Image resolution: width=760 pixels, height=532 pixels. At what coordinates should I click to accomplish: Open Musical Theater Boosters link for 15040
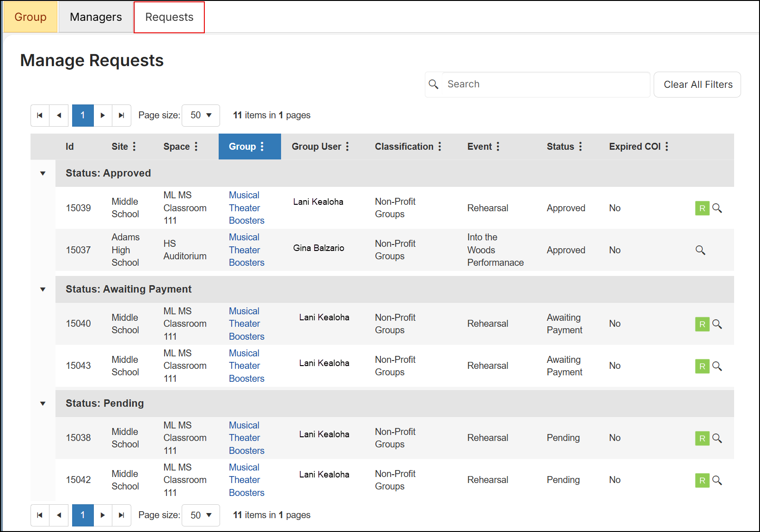click(x=246, y=324)
